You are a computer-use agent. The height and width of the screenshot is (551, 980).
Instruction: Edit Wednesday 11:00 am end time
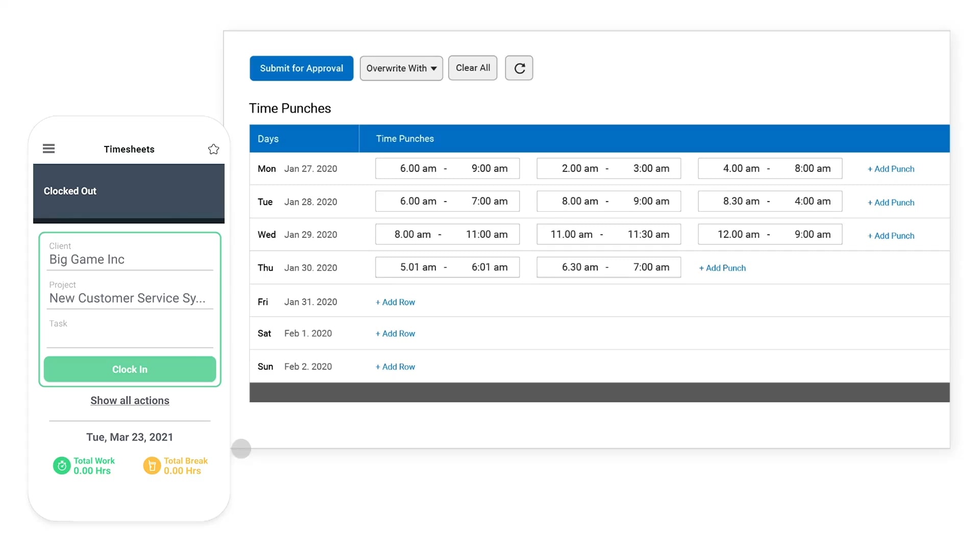coord(486,234)
